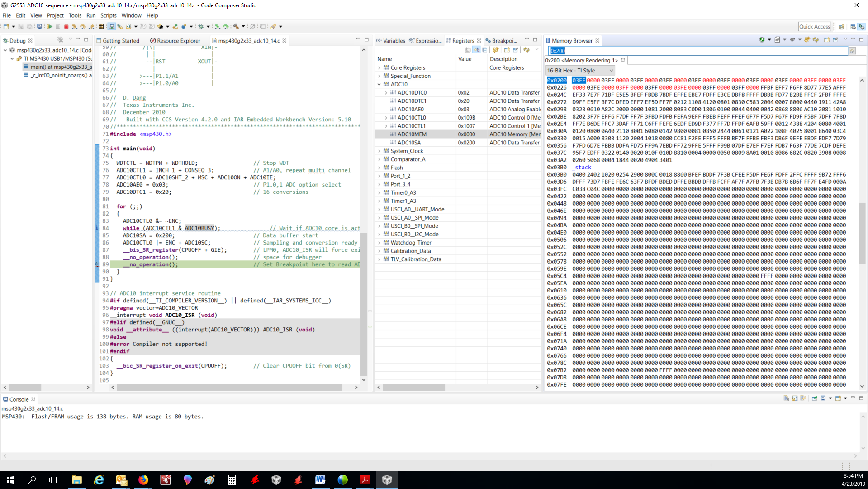Image resolution: width=868 pixels, height=489 pixels.
Task: Toggle Pin to Debug Context in Registers view
Action: click(516, 50)
